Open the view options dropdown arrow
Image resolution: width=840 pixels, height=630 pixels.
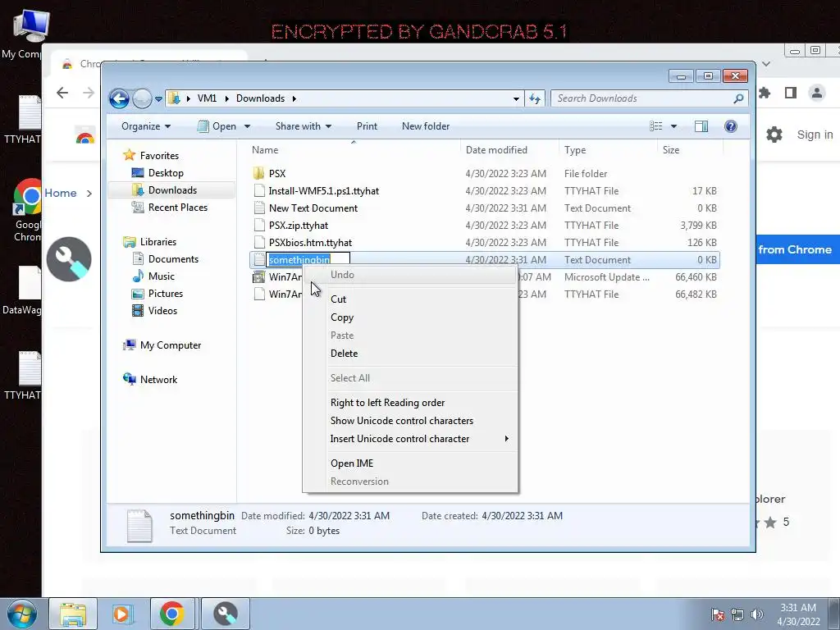click(674, 126)
